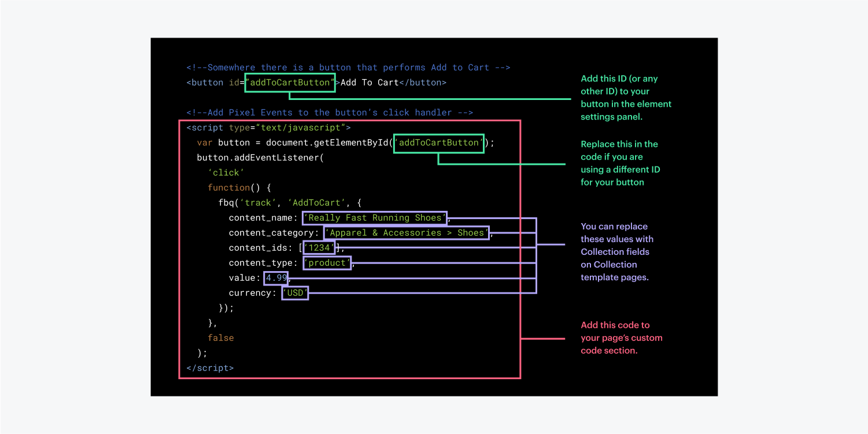The height and width of the screenshot is (434, 868).
Task: Click the comment about a button performing Add to Cart
Action: [x=348, y=68]
